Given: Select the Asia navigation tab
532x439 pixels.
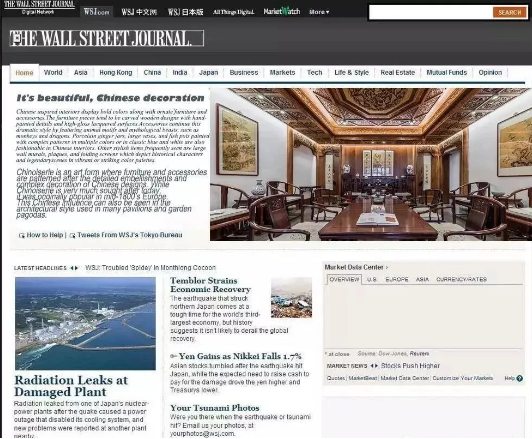Looking at the screenshot, I should (x=80, y=72).
